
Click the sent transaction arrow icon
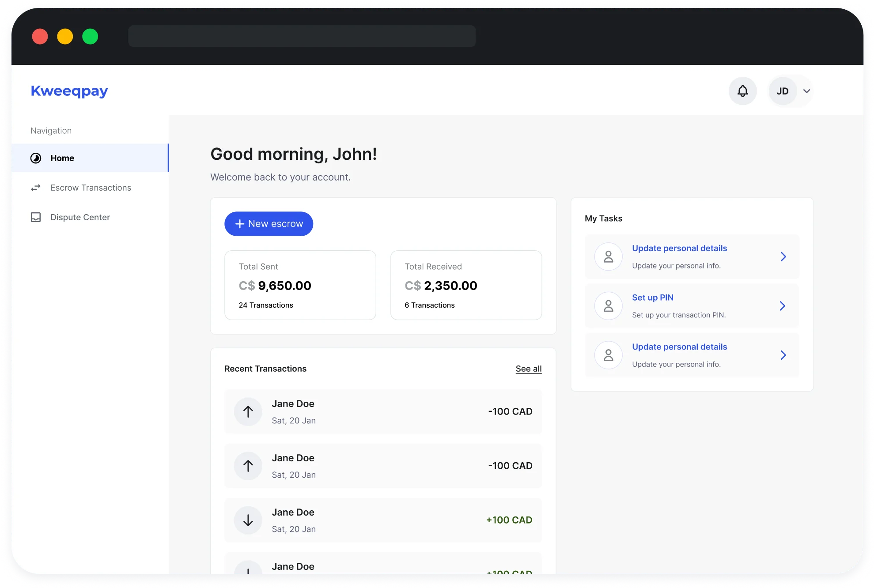point(248,411)
